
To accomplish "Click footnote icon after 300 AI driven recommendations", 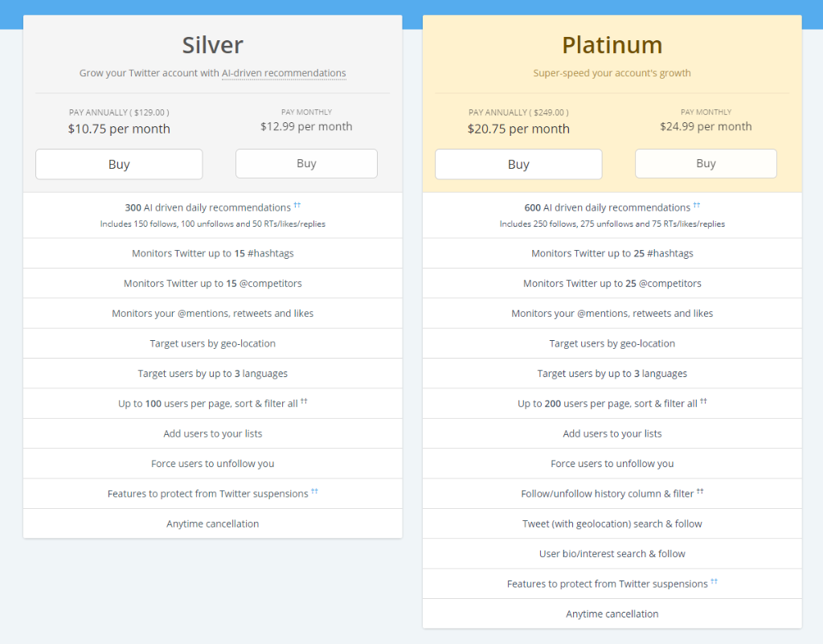I will pos(297,205).
